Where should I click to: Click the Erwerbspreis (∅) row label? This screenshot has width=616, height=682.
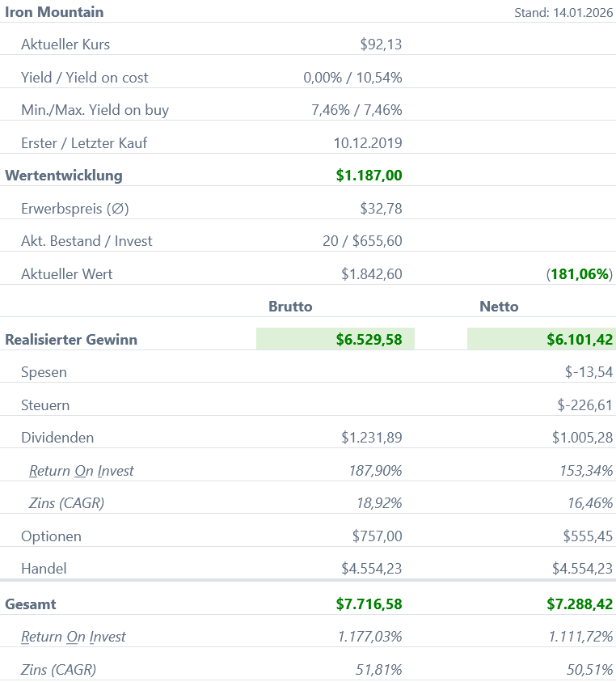tap(75, 209)
